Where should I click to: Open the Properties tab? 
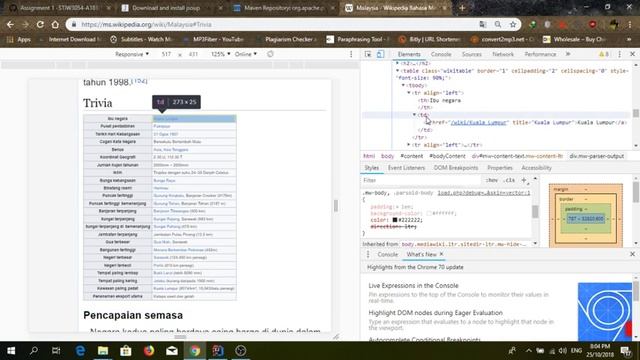[x=500, y=168]
